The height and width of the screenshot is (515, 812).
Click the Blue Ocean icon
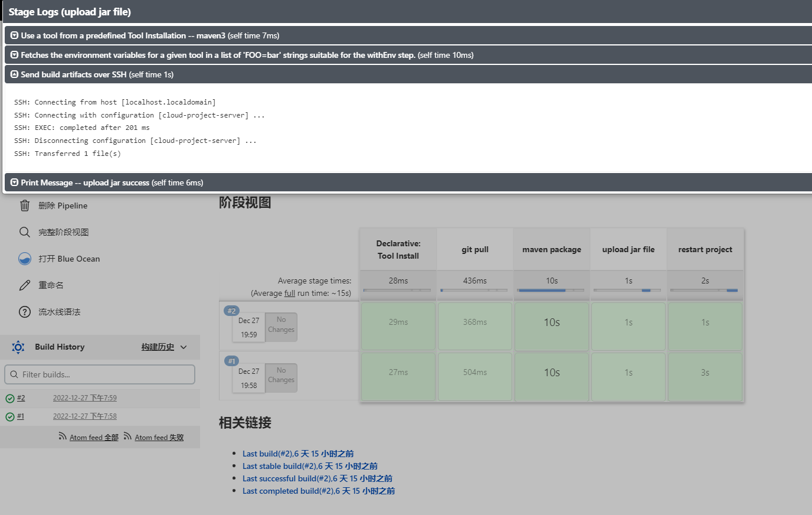point(25,259)
